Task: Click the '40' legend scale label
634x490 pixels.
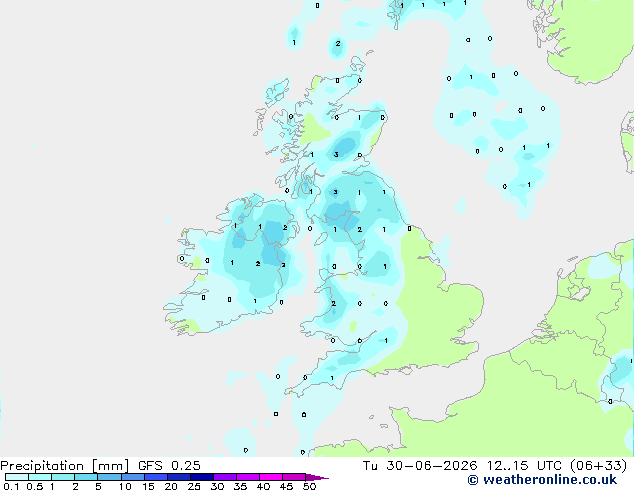Action: click(264, 486)
